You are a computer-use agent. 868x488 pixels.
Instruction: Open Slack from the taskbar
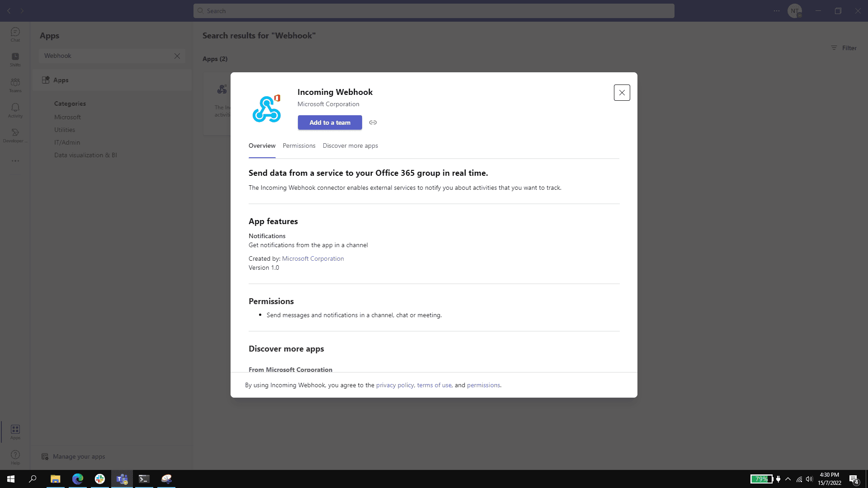(x=100, y=479)
